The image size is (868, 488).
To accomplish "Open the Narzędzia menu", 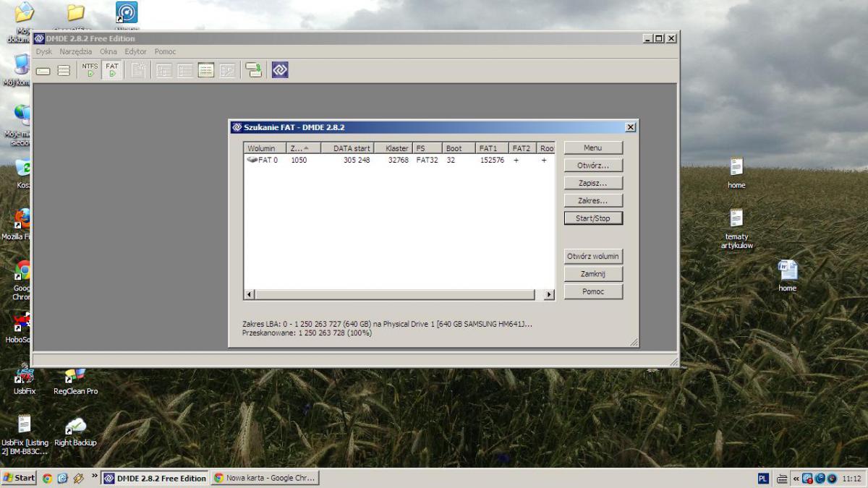I will [76, 51].
